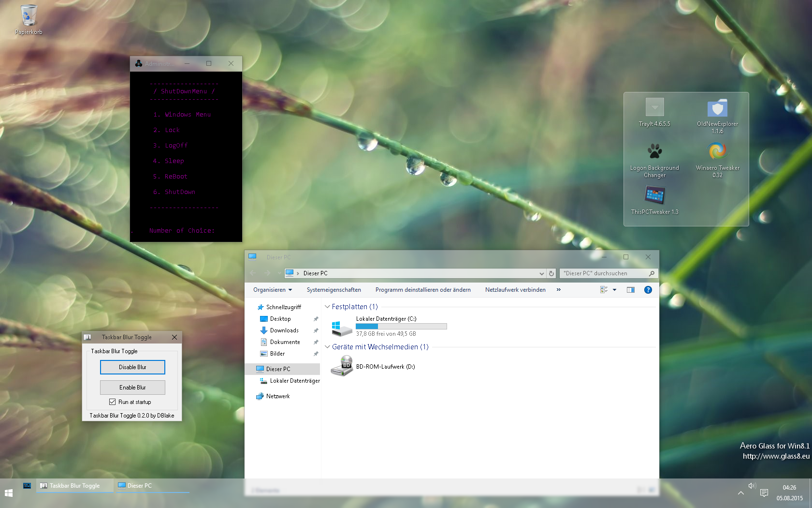Select Dieser PC in navigation pane

coord(282,369)
